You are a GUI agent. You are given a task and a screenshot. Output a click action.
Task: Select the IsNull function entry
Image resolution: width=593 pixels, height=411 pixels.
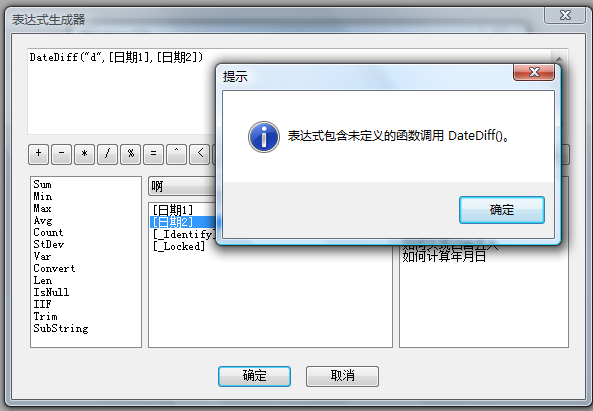51,292
